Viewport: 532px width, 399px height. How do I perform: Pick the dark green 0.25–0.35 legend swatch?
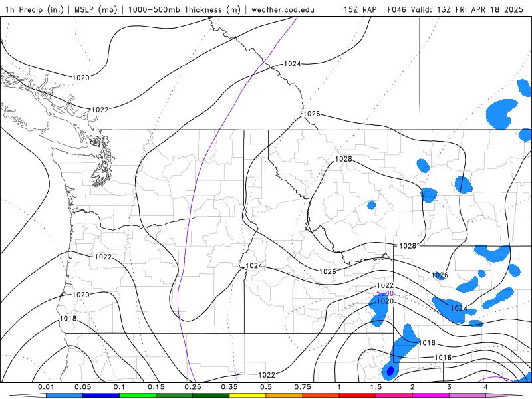pos(211,396)
